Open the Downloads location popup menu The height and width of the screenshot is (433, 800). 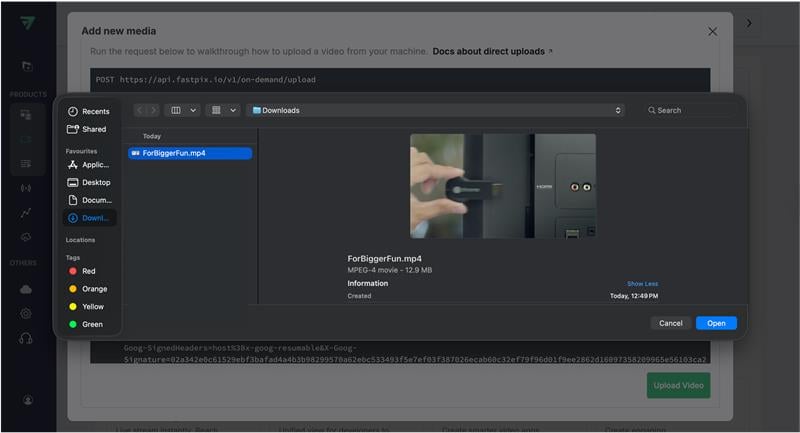[x=437, y=110]
